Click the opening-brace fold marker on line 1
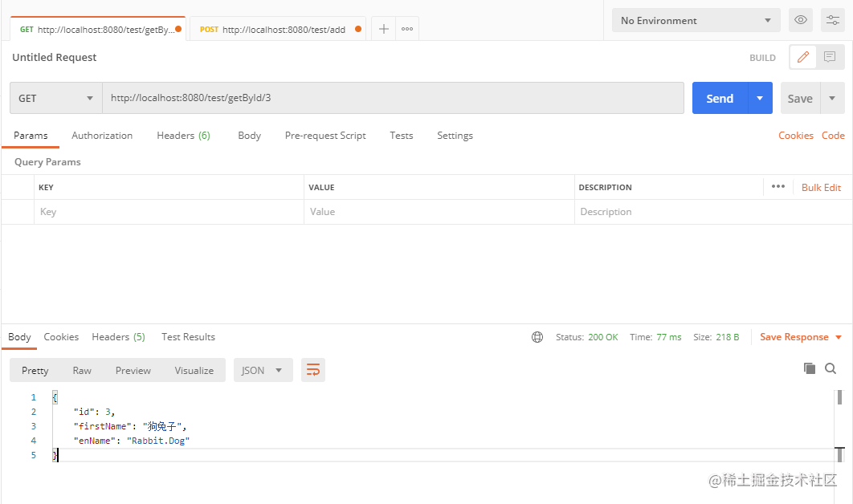 click(55, 397)
